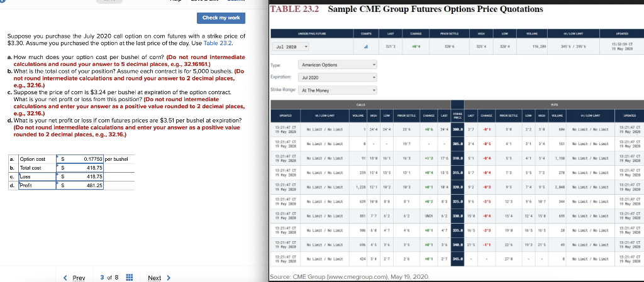Select the 315.0 strike price cell

pyautogui.click(x=458, y=172)
